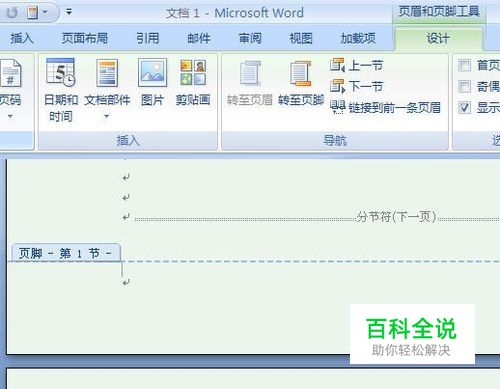Go to Previous Section (上一节)
The image size is (500, 389).
(x=357, y=65)
